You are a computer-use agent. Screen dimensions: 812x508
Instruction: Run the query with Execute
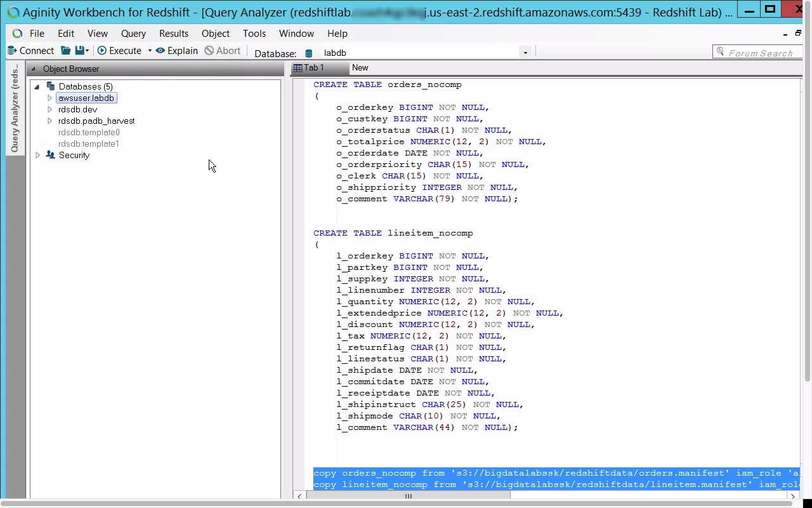pyautogui.click(x=119, y=51)
